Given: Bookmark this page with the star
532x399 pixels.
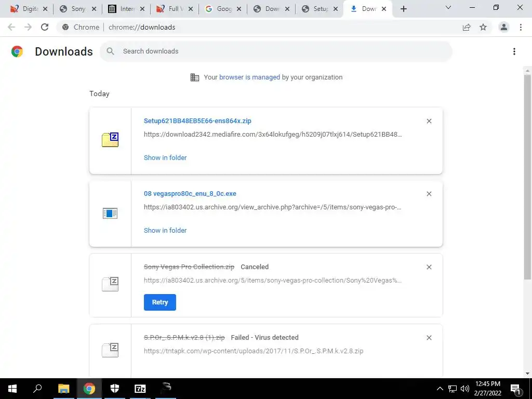Looking at the screenshot, I should tap(483, 27).
